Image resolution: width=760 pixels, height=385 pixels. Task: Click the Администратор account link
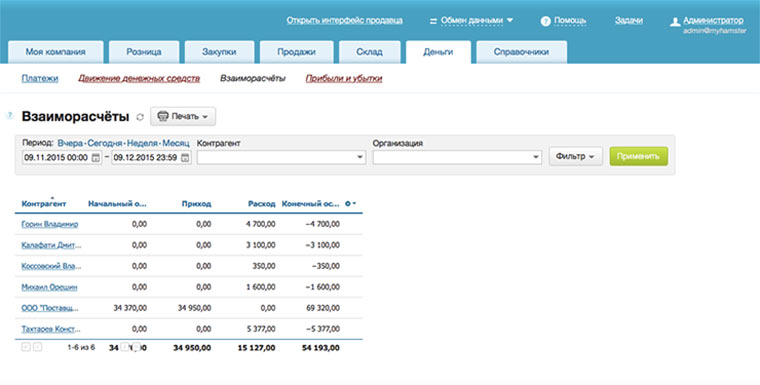(x=713, y=20)
